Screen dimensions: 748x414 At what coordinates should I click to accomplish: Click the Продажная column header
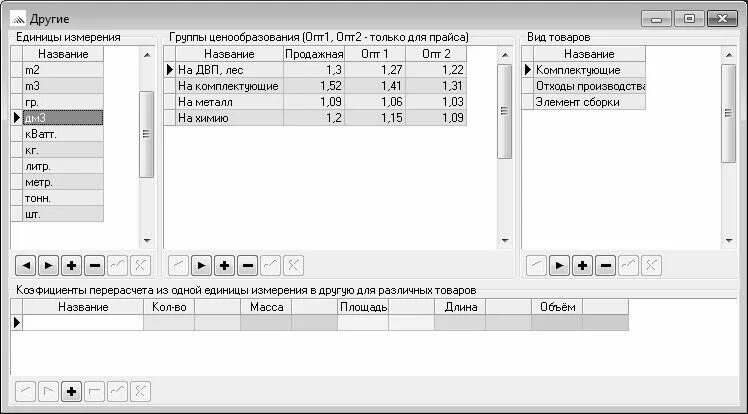click(x=314, y=54)
